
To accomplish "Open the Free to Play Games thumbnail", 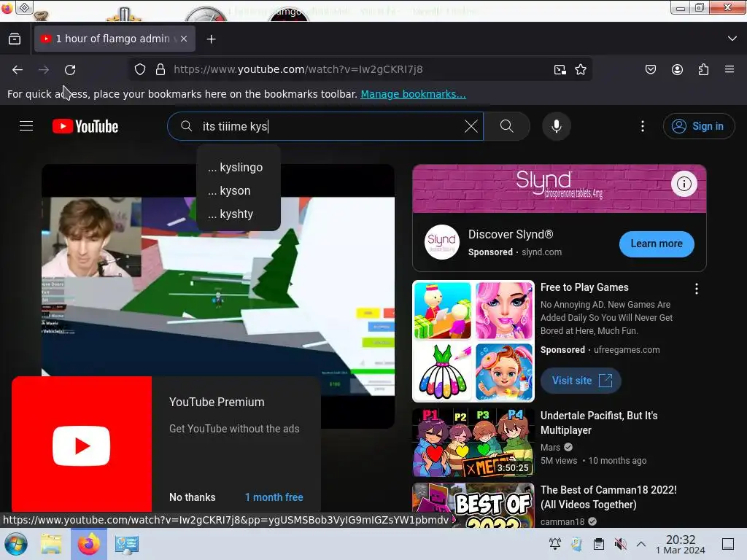I will (x=473, y=341).
